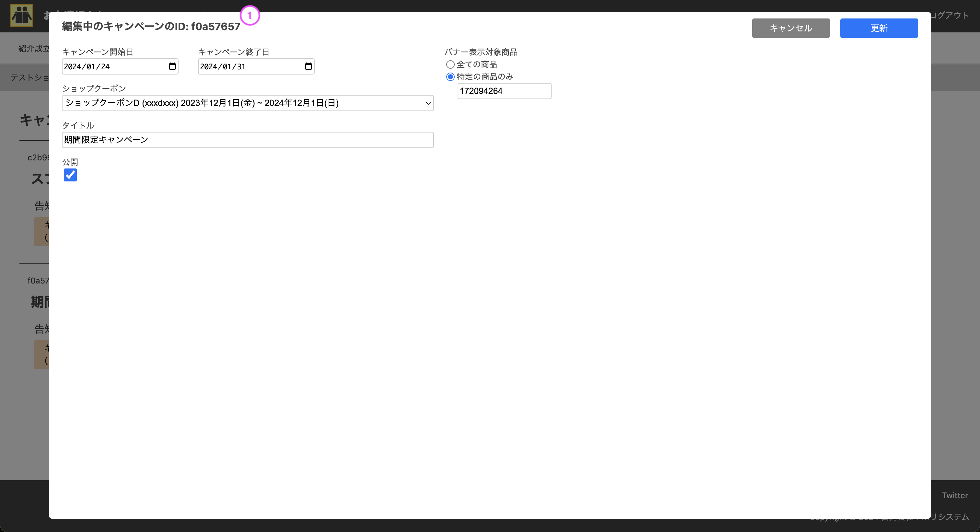980x532 pixels.
Task: Click the two-people logo icon in the header
Action: coord(22,16)
